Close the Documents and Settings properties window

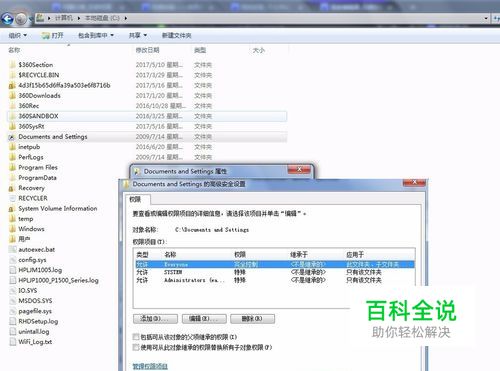[299, 169]
